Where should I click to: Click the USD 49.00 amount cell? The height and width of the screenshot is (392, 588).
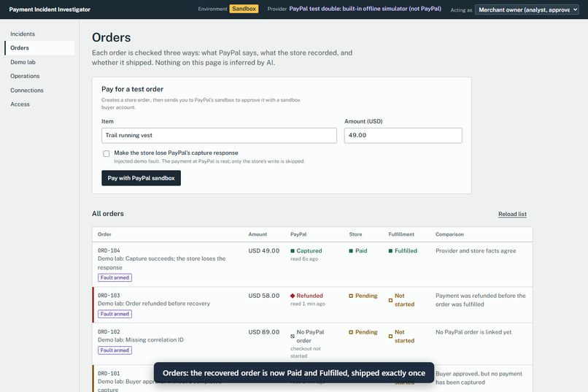pyautogui.click(x=263, y=250)
